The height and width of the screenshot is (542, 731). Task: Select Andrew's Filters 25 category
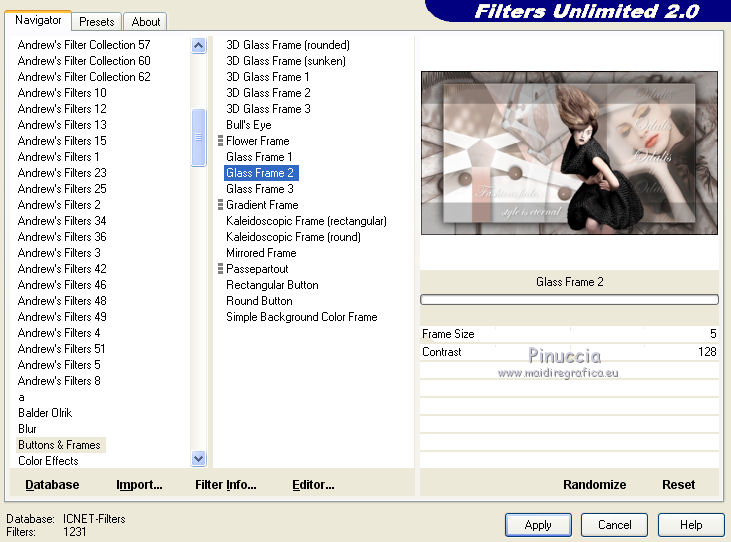point(62,189)
